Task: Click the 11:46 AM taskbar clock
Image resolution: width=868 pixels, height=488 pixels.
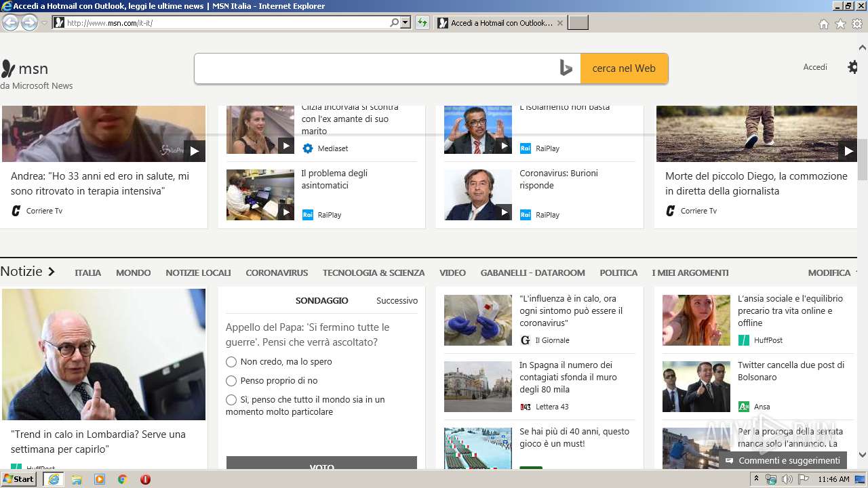Action: coord(833,479)
